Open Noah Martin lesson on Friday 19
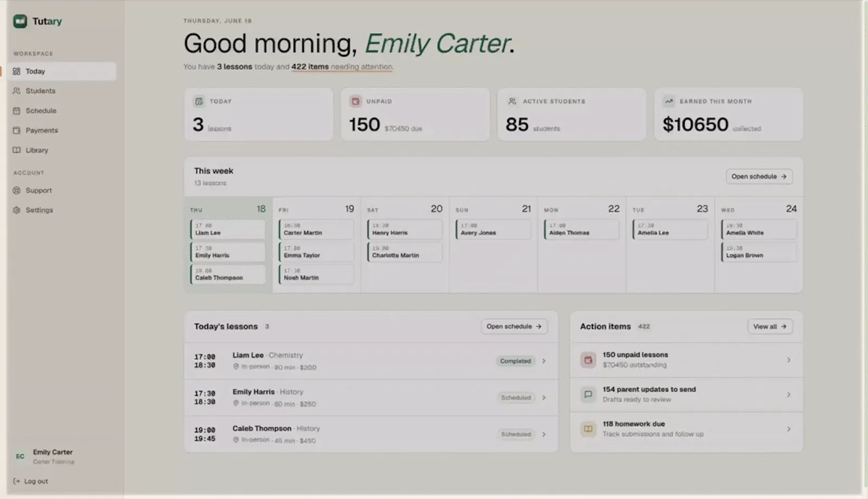868x499 pixels. (x=316, y=274)
